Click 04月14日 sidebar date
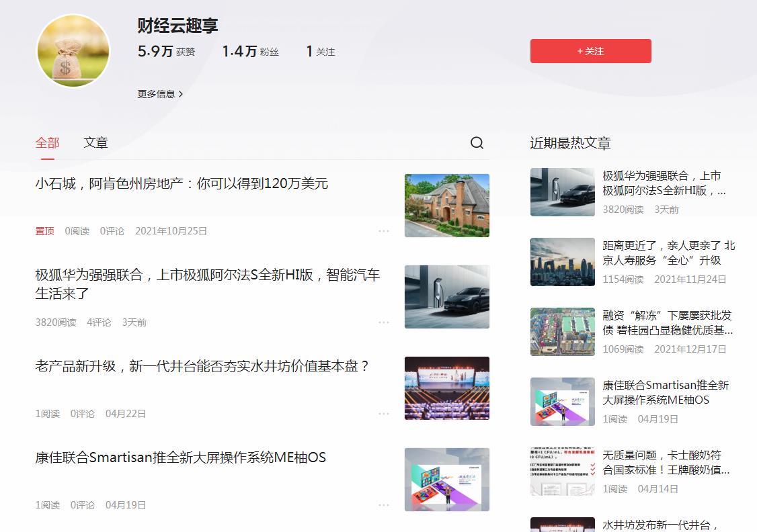 pos(658,489)
